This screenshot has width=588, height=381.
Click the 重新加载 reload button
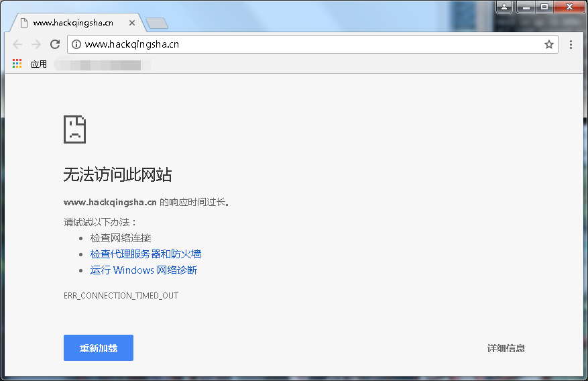(x=99, y=347)
